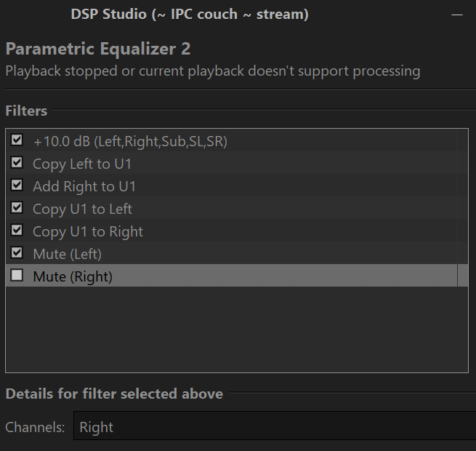Disable the Copy Left to U1 filter

point(17,163)
